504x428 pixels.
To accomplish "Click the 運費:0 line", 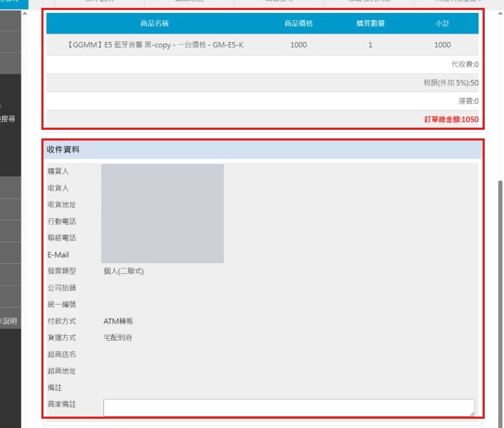I will 468,101.
